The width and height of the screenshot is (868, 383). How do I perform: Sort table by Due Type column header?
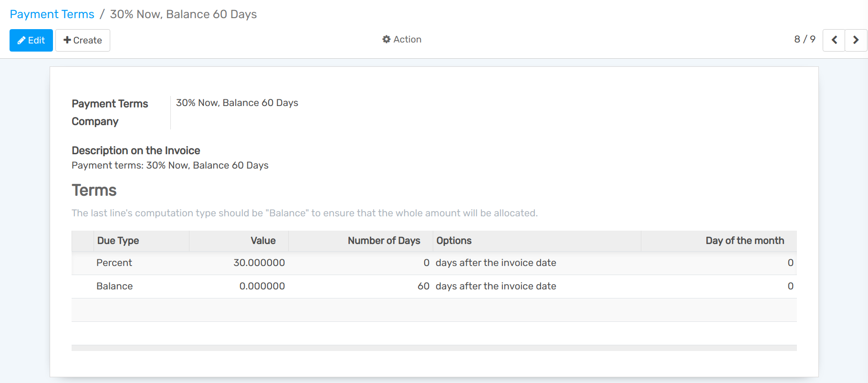pos(118,241)
